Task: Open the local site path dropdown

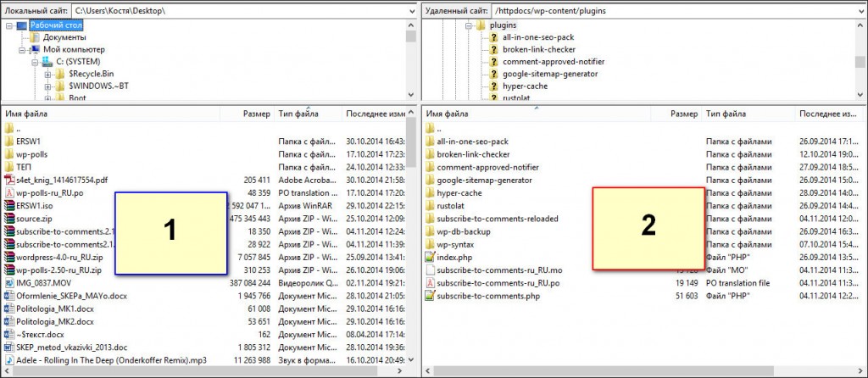Action: [411, 10]
